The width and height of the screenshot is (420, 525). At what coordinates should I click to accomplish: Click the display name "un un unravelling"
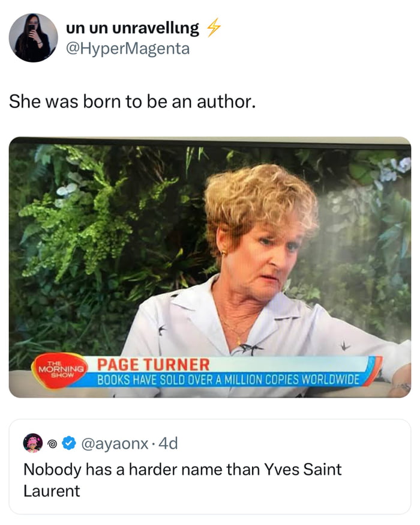click(132, 28)
